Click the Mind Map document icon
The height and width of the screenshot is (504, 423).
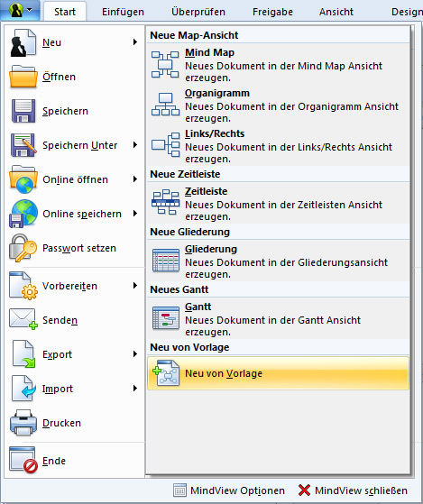tap(165, 65)
